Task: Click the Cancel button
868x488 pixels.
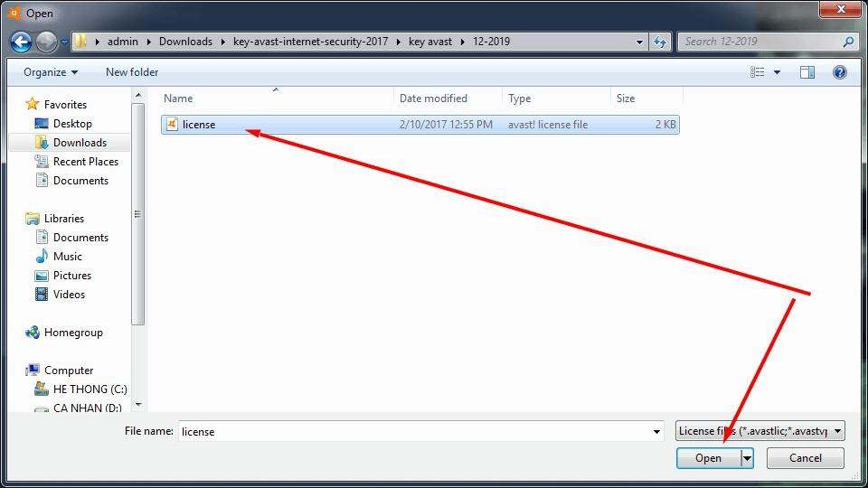Action: point(806,458)
